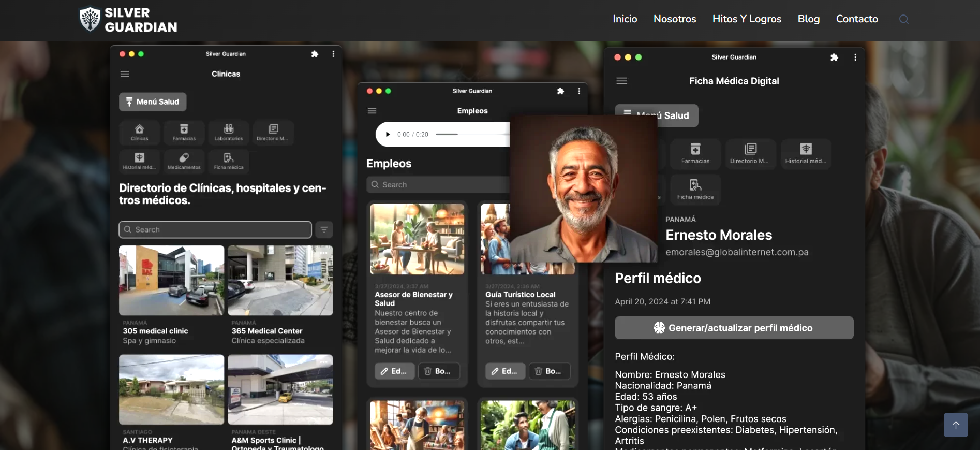Click the audio progress bar in Empleos
Screen dimensions: 980x450
tap(472, 135)
